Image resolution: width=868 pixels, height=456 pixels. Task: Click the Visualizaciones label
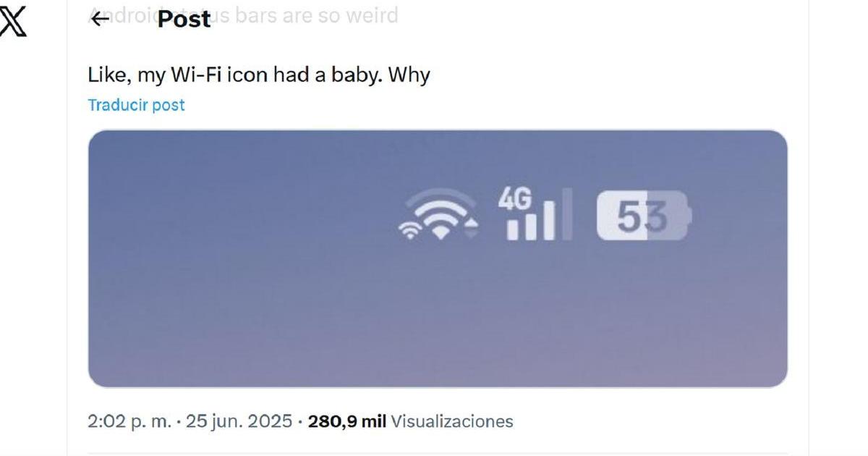[452, 421]
